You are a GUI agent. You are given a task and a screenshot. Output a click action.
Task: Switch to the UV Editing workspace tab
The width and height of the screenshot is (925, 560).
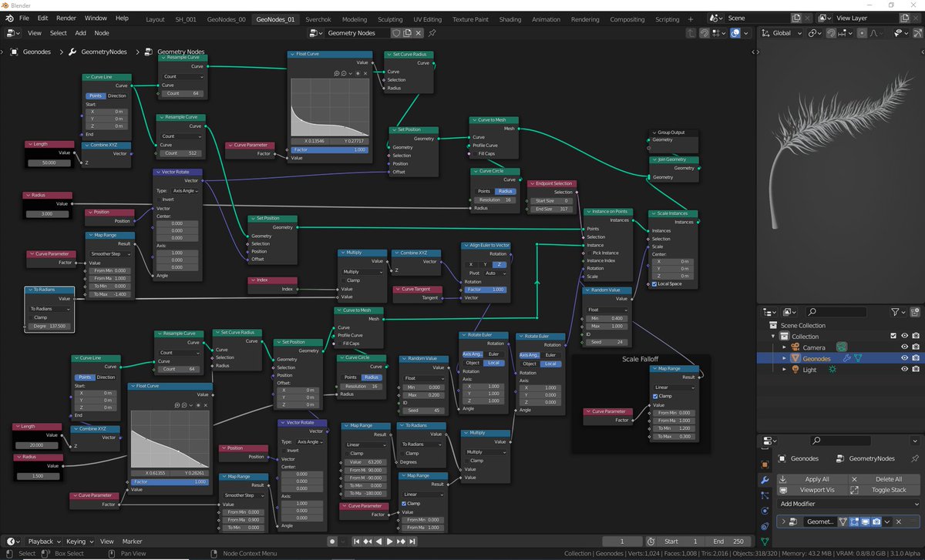click(x=427, y=19)
